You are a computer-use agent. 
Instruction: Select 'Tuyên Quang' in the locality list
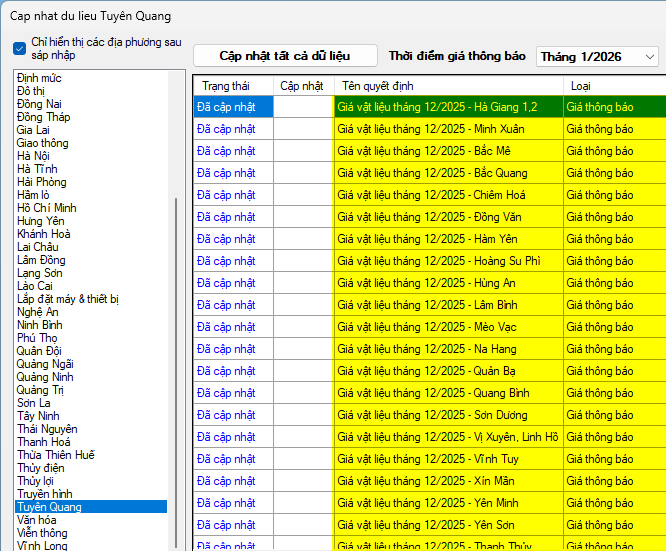(49, 507)
